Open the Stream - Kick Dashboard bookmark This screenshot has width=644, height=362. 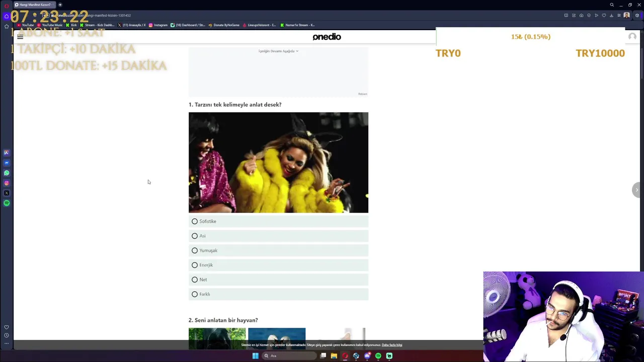point(97,25)
